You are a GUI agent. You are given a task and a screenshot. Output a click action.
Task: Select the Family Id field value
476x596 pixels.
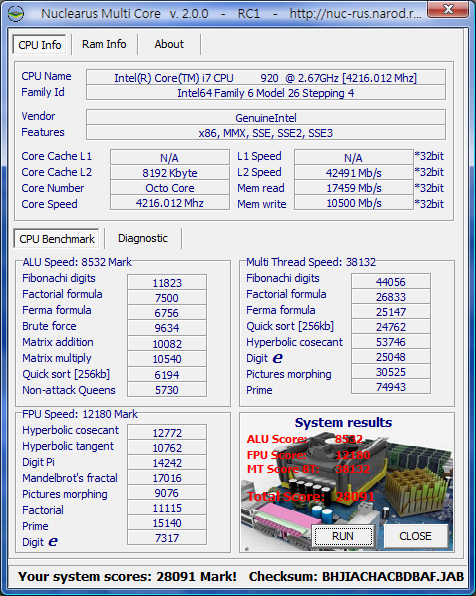pos(266,93)
